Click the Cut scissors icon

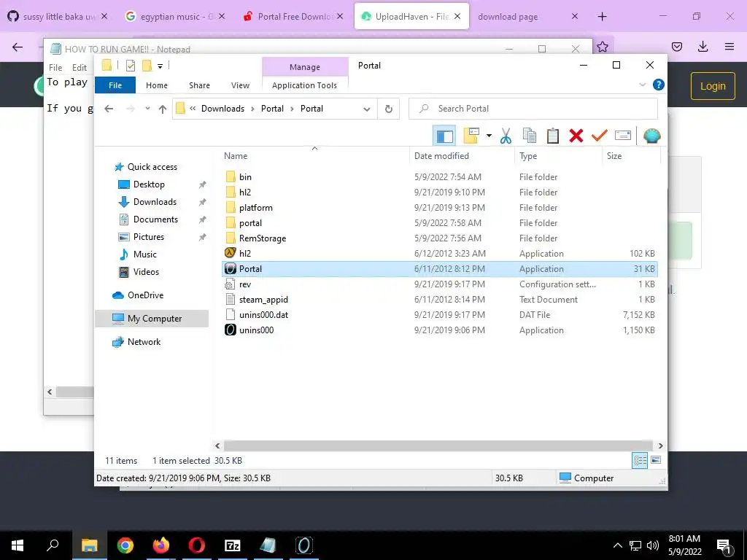(x=506, y=136)
